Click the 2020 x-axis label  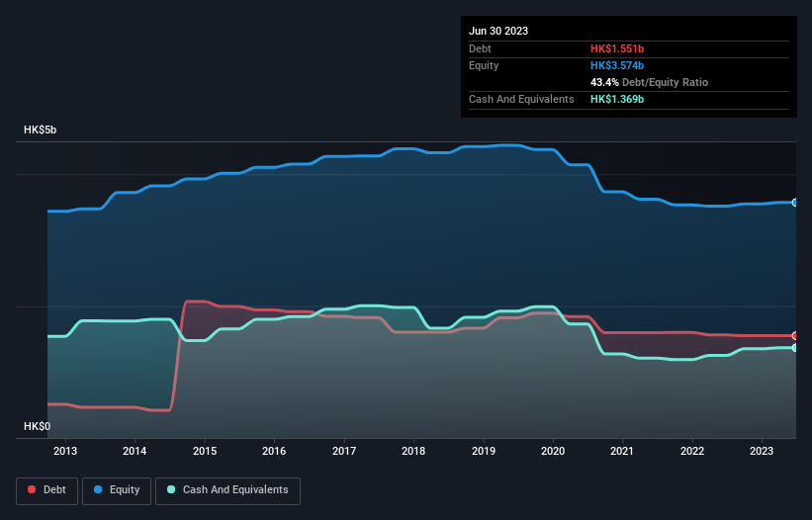point(553,451)
